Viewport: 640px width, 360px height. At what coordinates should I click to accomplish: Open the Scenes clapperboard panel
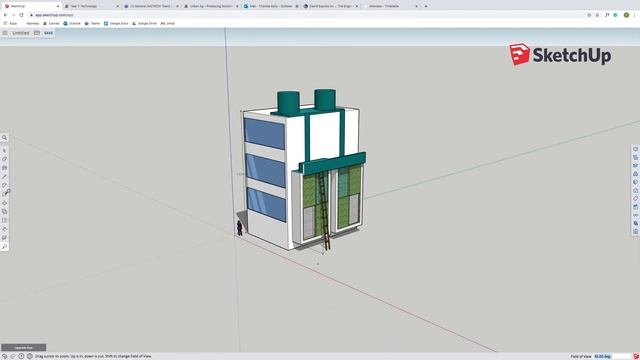pyautogui.click(x=636, y=207)
